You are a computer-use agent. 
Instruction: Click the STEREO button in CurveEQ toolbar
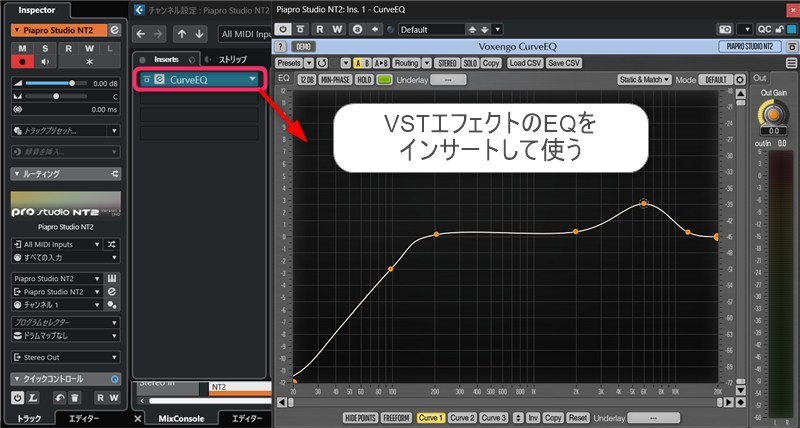447,63
